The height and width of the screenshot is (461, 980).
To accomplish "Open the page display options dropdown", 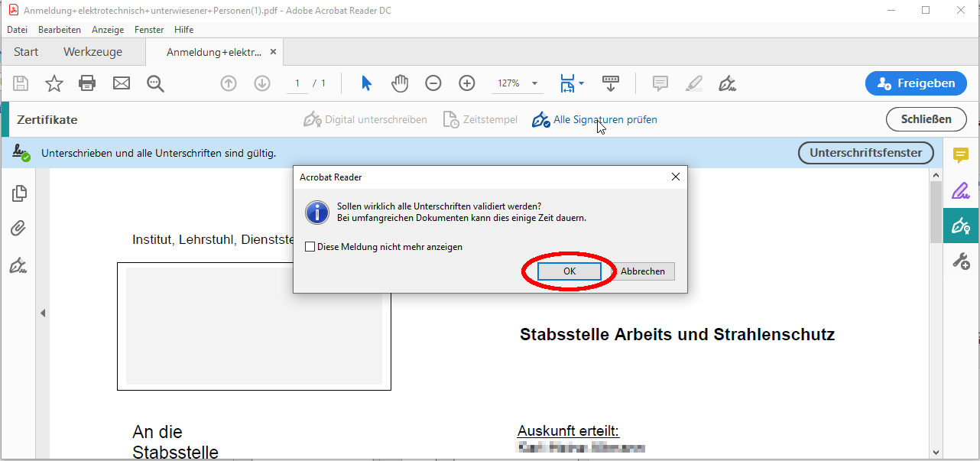I will [571, 83].
